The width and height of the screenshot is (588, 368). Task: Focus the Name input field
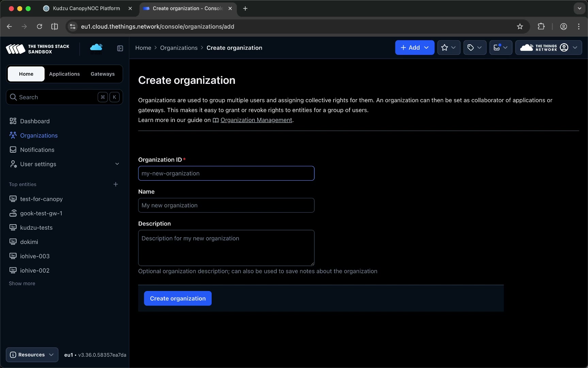(226, 205)
